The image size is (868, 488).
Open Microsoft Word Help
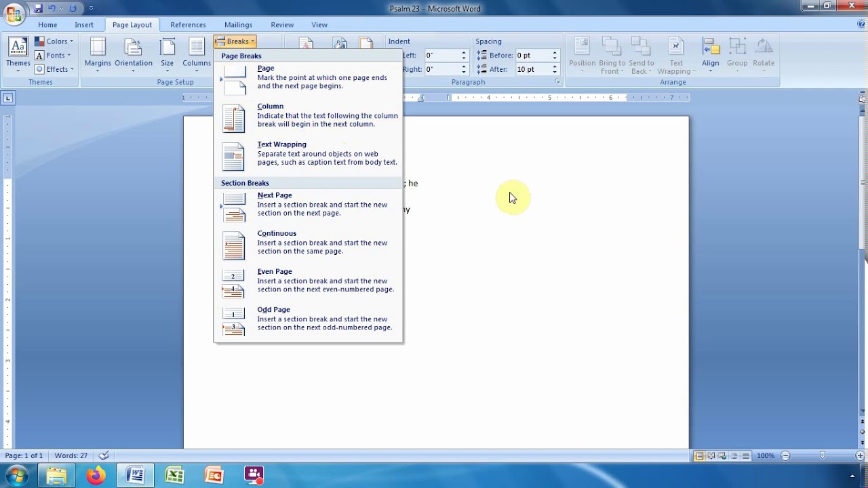861,24
